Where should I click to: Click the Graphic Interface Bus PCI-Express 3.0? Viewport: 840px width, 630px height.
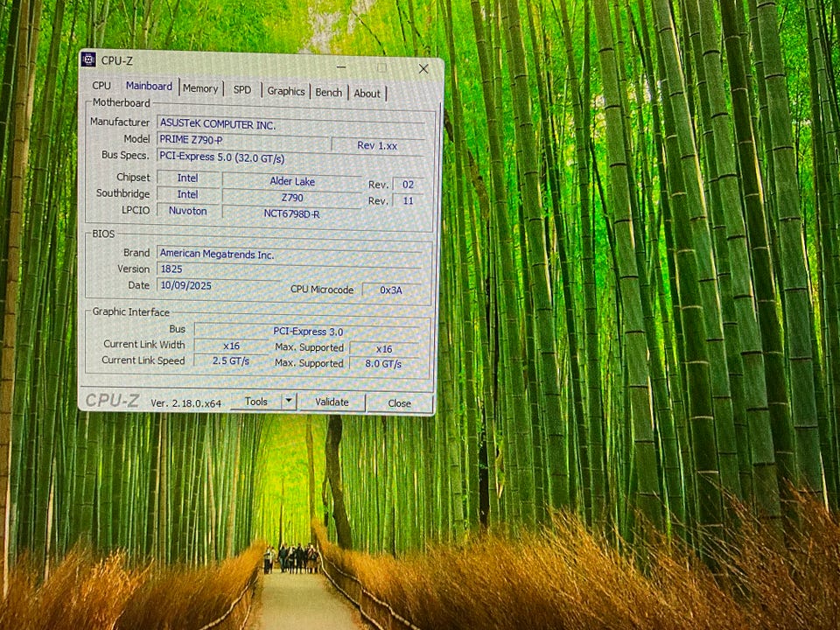click(x=307, y=332)
